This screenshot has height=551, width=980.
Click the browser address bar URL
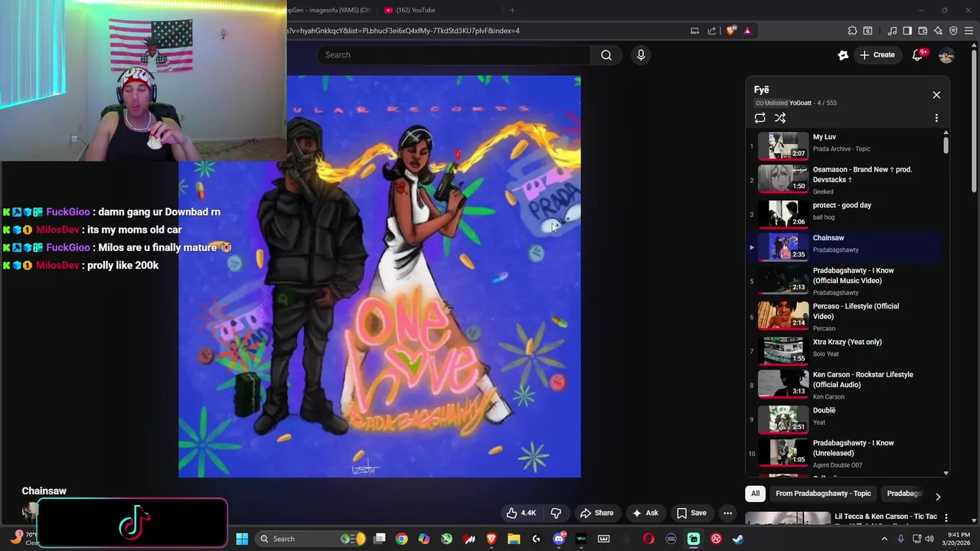403,31
